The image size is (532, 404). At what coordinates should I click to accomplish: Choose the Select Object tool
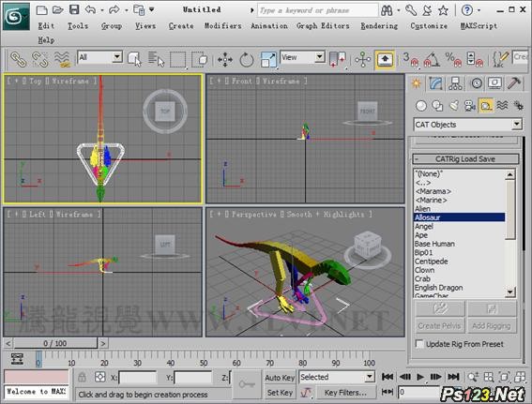pyautogui.click(x=134, y=59)
